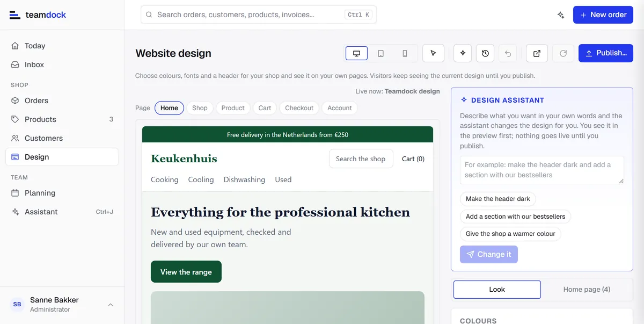Click the design assistant sparkle toolbar button
The width and height of the screenshot is (644, 324).
[x=463, y=53]
